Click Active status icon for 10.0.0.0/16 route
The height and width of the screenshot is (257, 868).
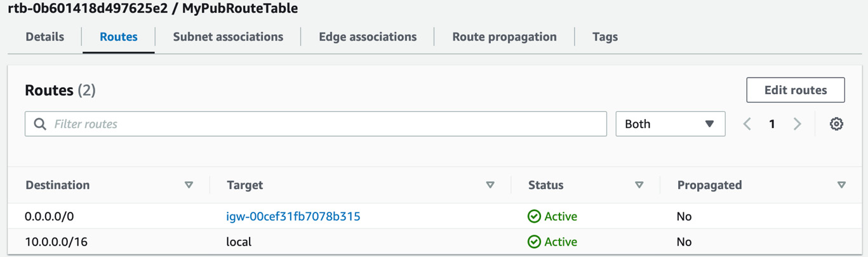pyautogui.click(x=534, y=242)
